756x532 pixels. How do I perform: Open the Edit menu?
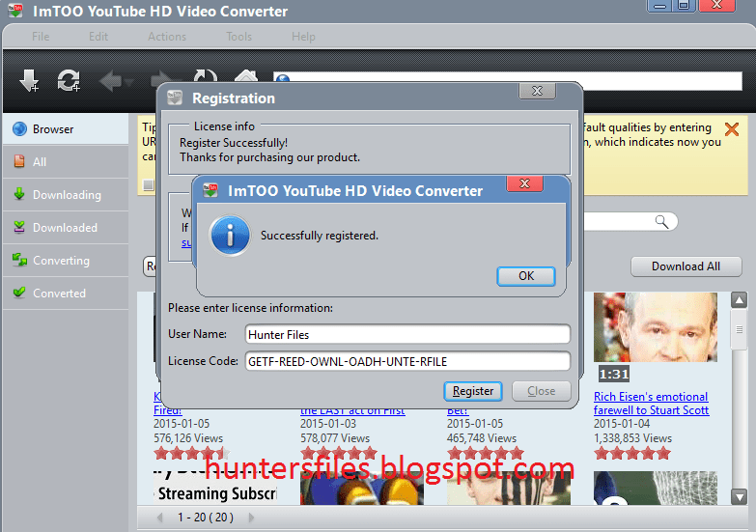(98, 37)
